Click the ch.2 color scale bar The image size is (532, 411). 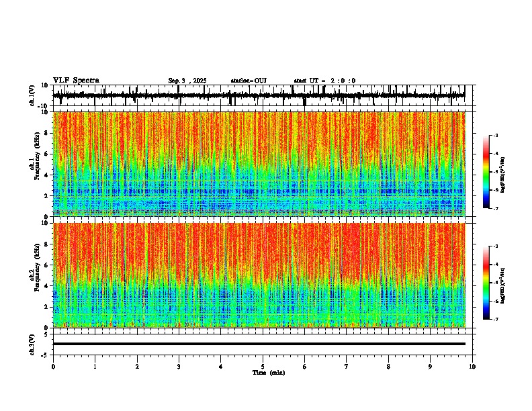point(486,283)
